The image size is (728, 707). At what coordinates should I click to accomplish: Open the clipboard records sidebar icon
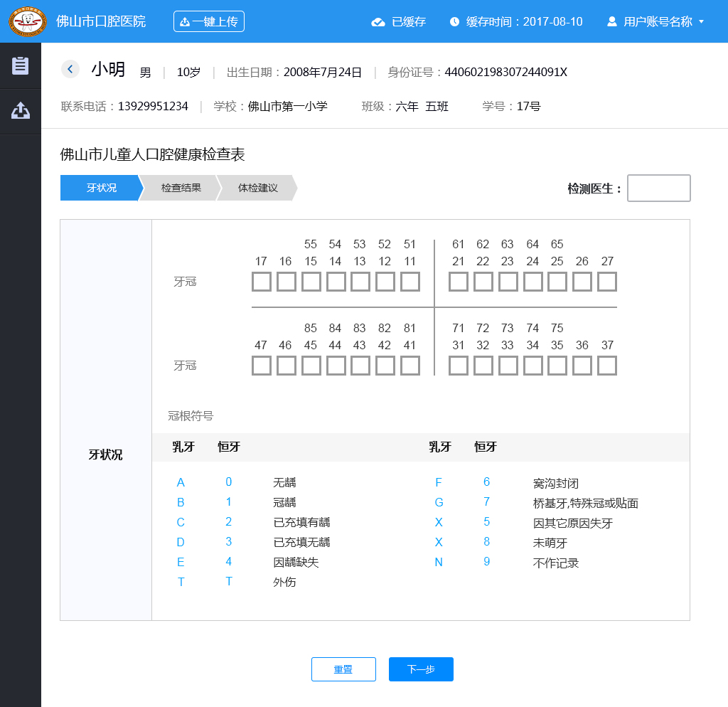coord(21,65)
